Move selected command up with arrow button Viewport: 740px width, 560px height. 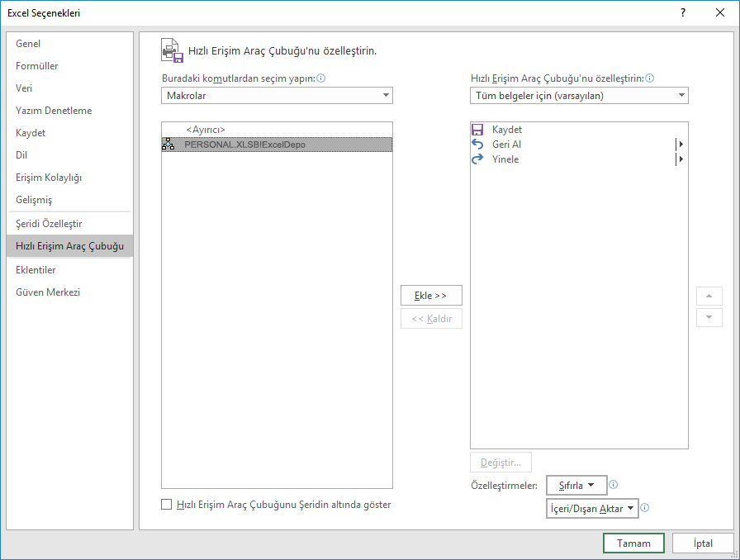709,296
